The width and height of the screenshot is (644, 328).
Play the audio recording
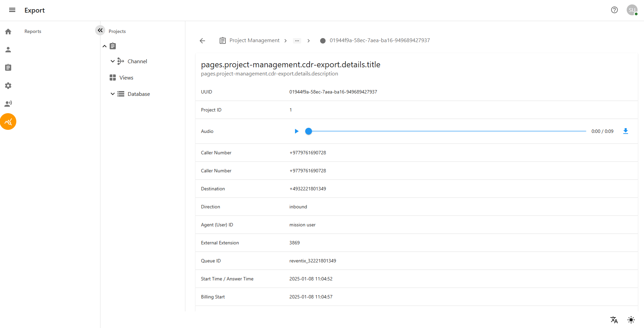[296, 131]
